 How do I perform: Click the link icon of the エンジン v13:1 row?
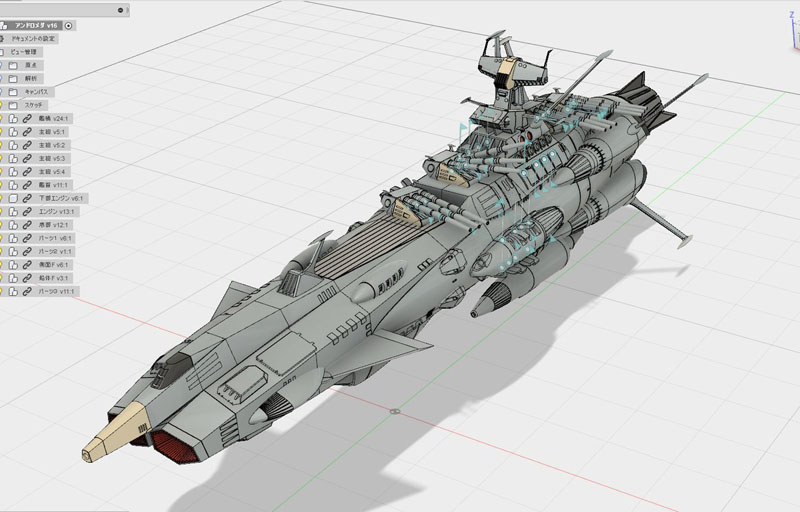(27, 212)
